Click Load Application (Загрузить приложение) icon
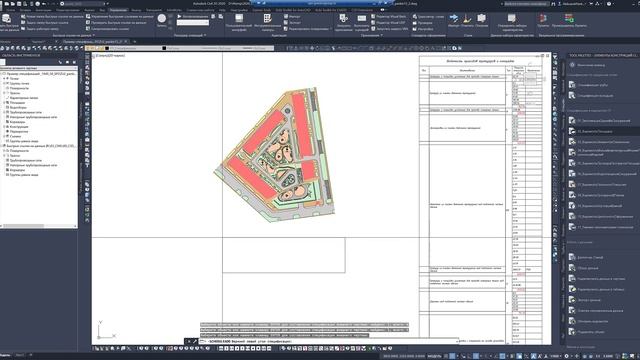Image resolution: width=640 pixels, height=360 pixels. [344, 18]
